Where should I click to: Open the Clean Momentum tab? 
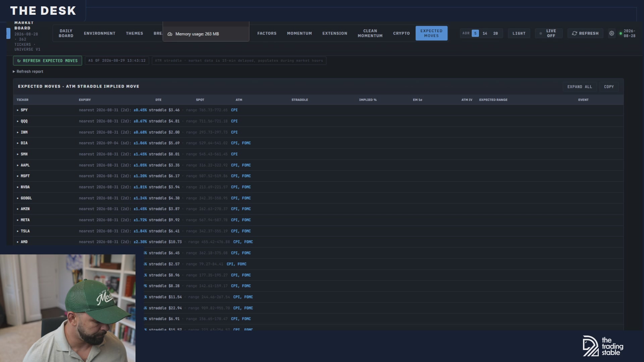[x=370, y=33]
